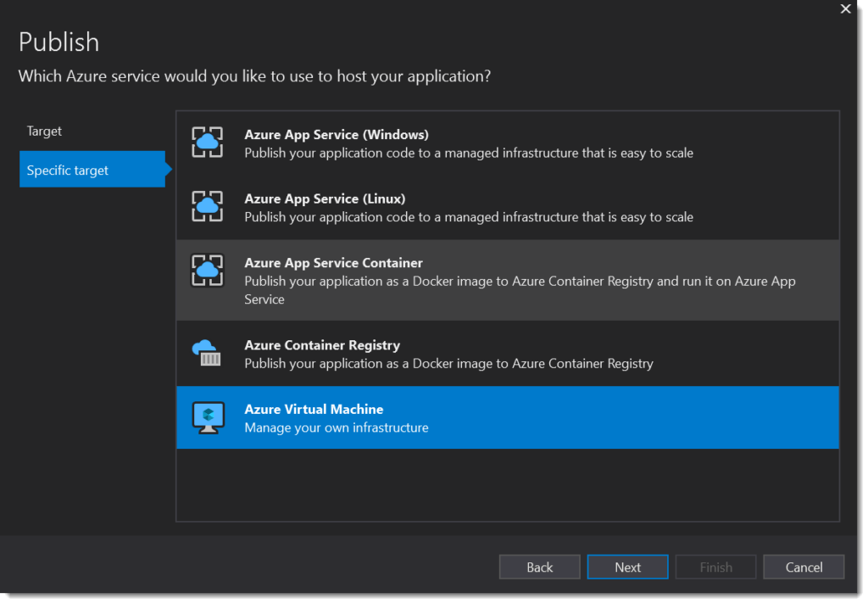Go to the Next step
The height and width of the screenshot is (604, 868).
[628, 568]
